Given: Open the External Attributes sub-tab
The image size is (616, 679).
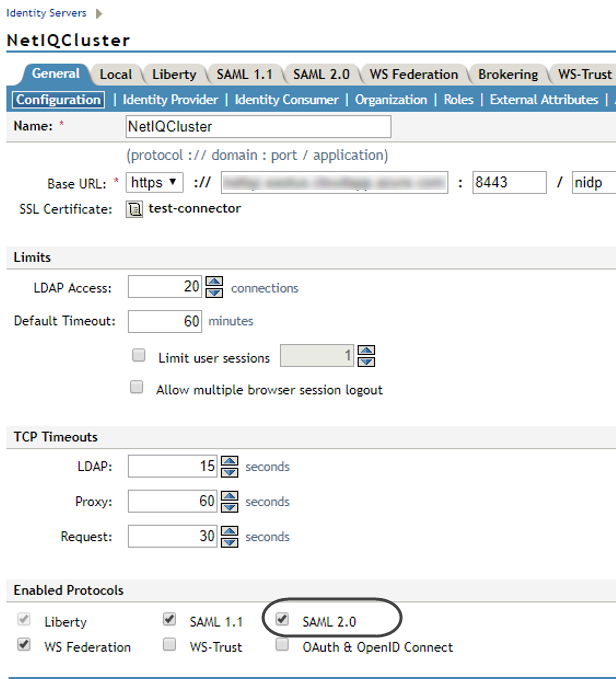Looking at the screenshot, I should (x=544, y=100).
